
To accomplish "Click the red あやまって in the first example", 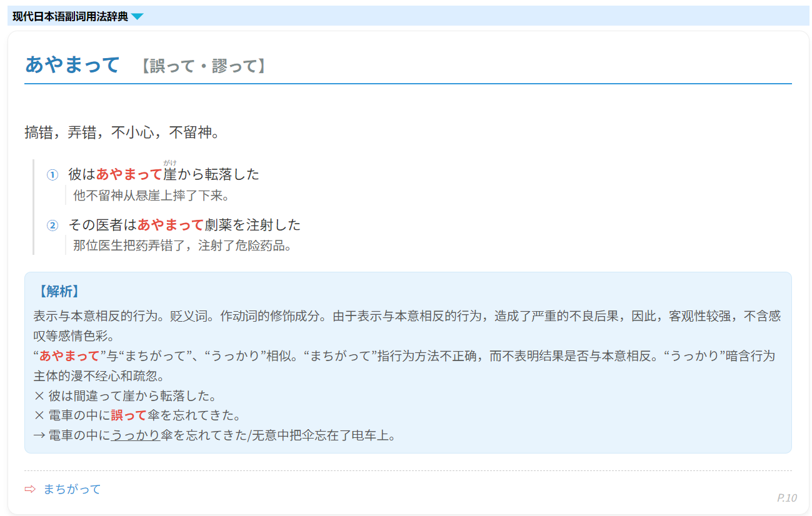I will [x=129, y=174].
